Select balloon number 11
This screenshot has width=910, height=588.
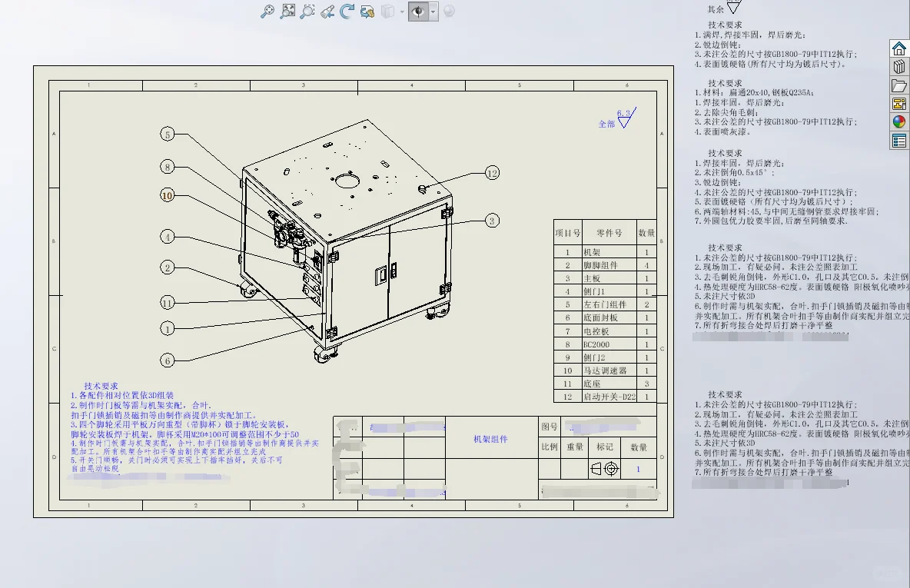tap(167, 302)
